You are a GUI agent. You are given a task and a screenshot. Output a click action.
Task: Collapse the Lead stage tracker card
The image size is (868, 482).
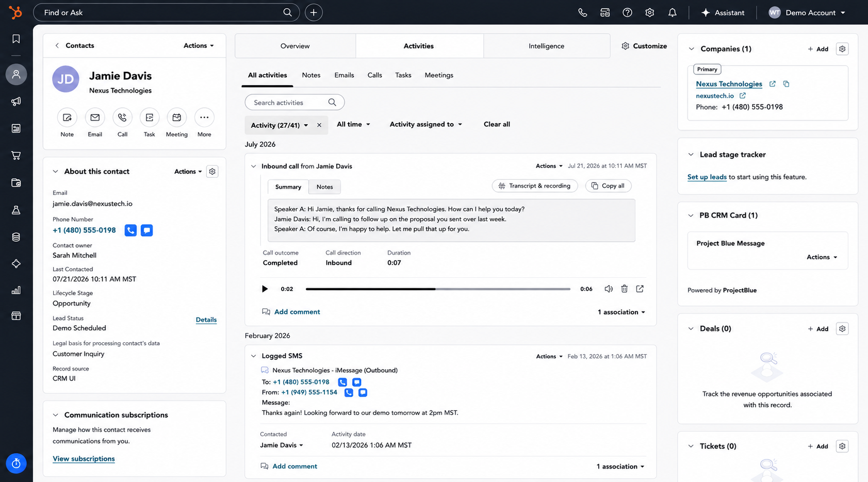tap(691, 155)
